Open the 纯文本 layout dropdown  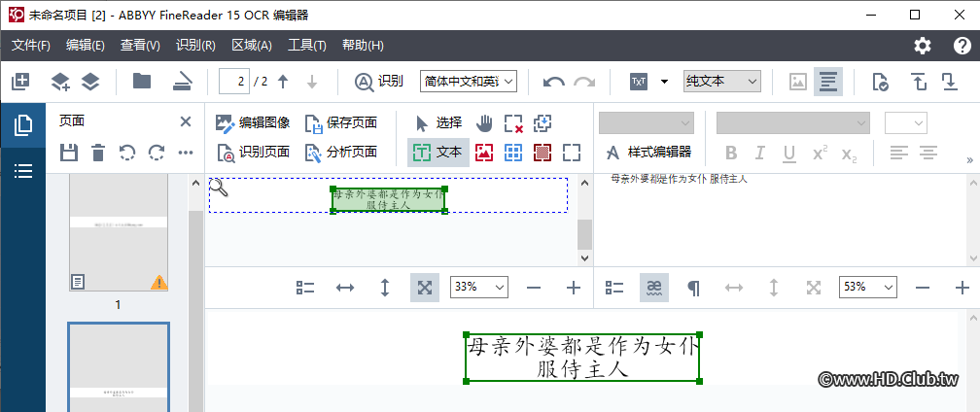(721, 82)
